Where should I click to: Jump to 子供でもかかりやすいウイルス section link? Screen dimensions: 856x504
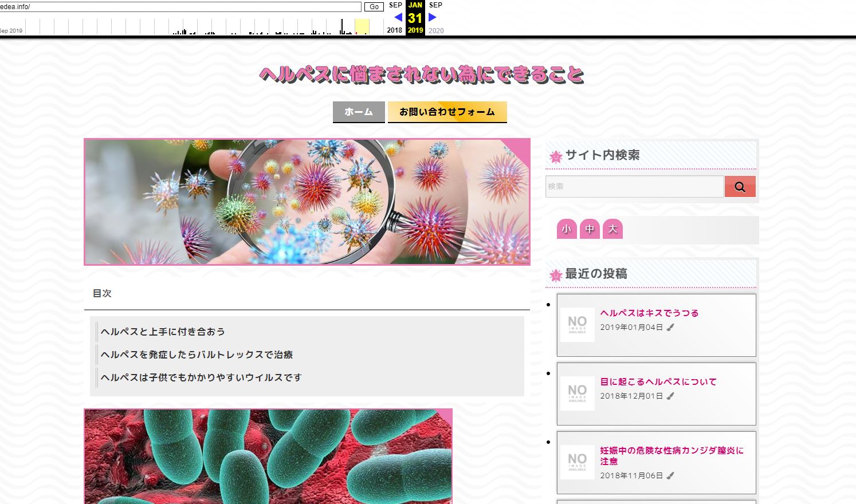(x=201, y=377)
